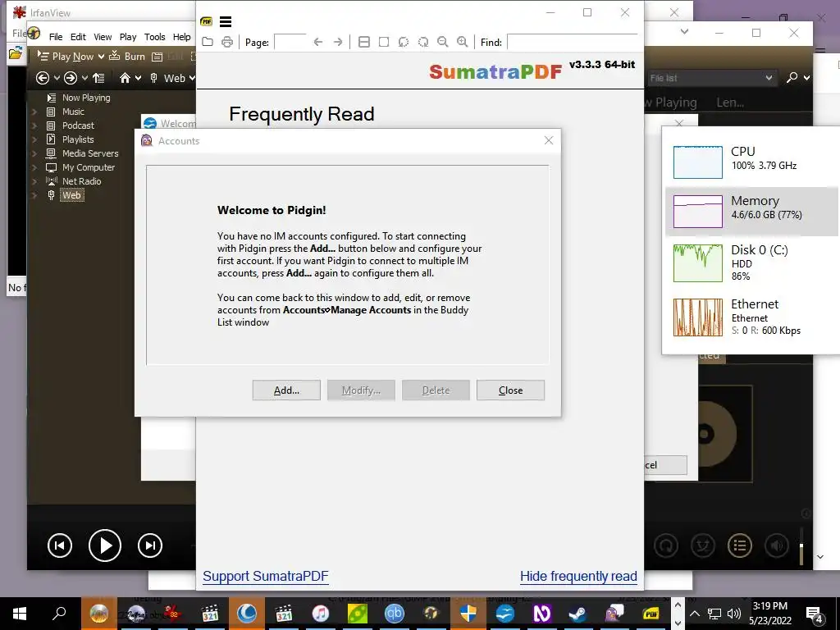Viewport: 840px width, 630px height.
Task: Expand the Podcast tree node
Action: pyautogui.click(x=34, y=126)
